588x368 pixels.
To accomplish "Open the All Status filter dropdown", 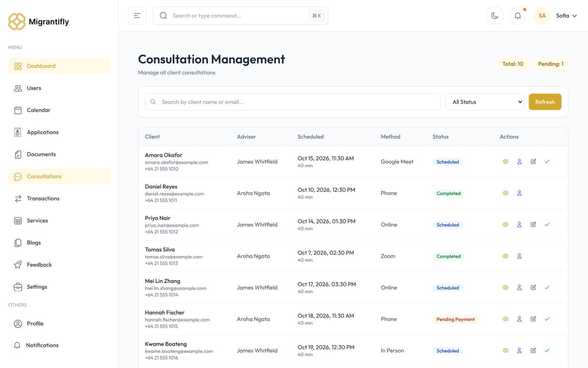I will [x=484, y=102].
